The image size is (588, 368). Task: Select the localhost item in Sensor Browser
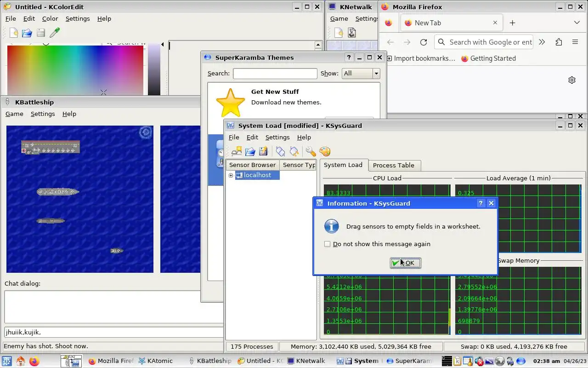pyautogui.click(x=257, y=175)
